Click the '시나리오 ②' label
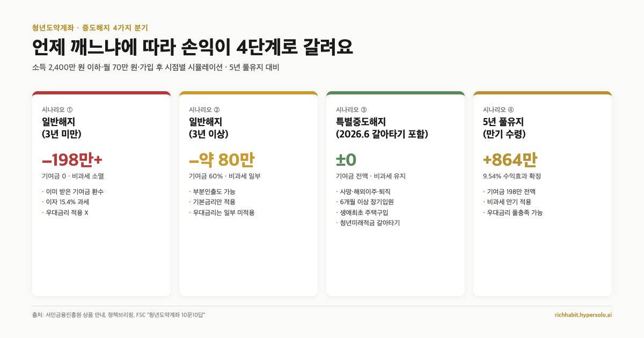644x338 pixels. (204, 109)
